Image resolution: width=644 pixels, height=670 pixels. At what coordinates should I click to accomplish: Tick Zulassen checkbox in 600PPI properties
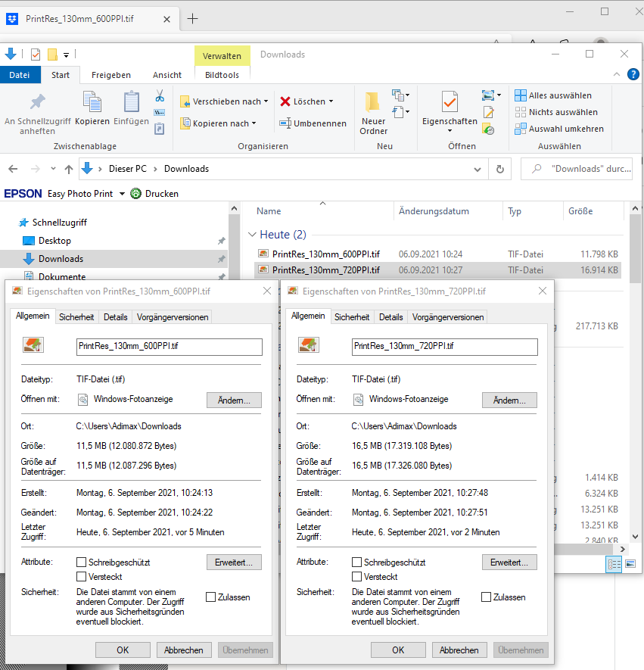(211, 597)
